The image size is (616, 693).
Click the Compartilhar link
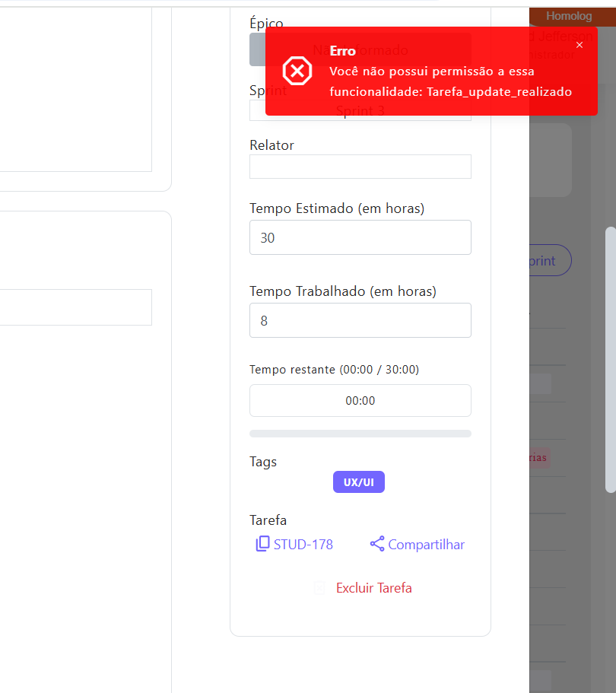click(426, 545)
